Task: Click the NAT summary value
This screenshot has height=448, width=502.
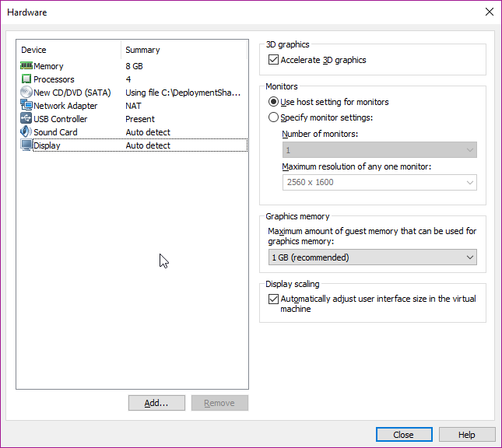Action: point(133,106)
